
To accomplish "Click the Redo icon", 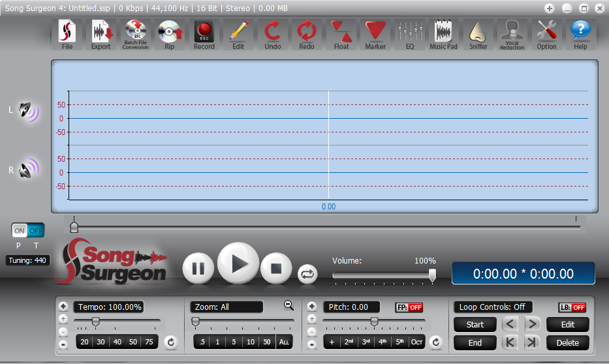I will 306,35.
